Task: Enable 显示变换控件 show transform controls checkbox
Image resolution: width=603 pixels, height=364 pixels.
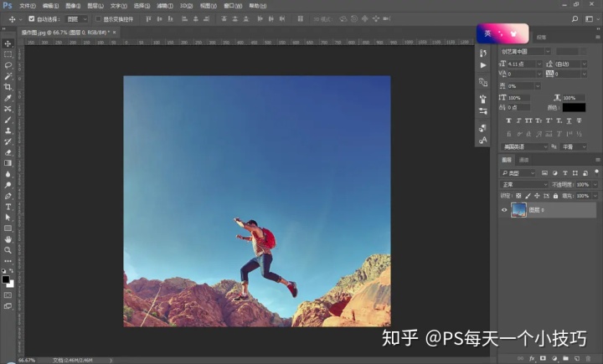Action: (98, 19)
